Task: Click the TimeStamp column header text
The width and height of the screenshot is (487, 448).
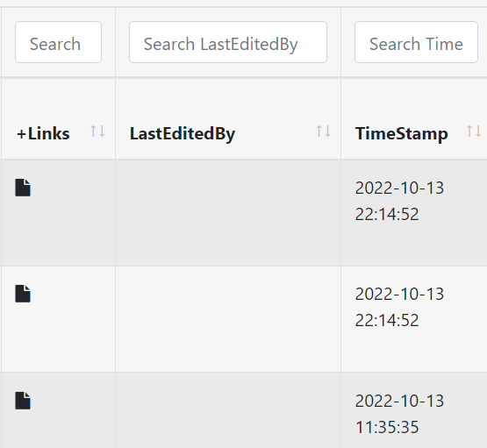Action: click(402, 134)
